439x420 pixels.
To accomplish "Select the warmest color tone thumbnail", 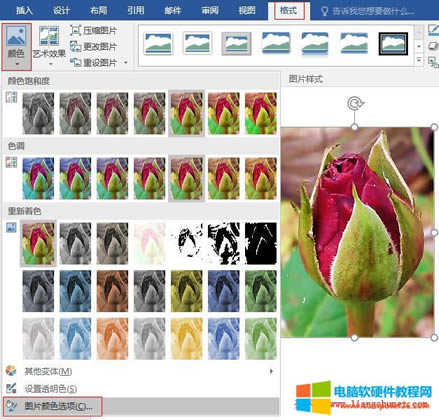I will click(x=261, y=179).
